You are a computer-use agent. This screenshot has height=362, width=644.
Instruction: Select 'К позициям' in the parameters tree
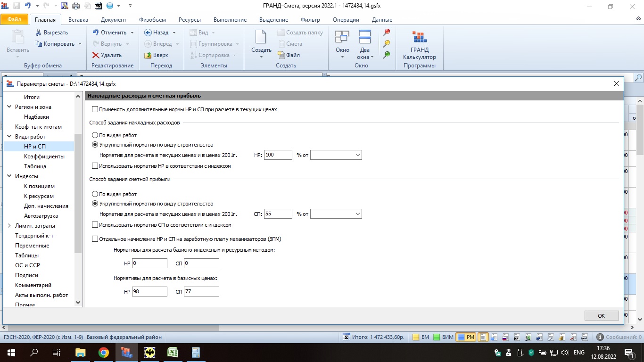point(39,186)
